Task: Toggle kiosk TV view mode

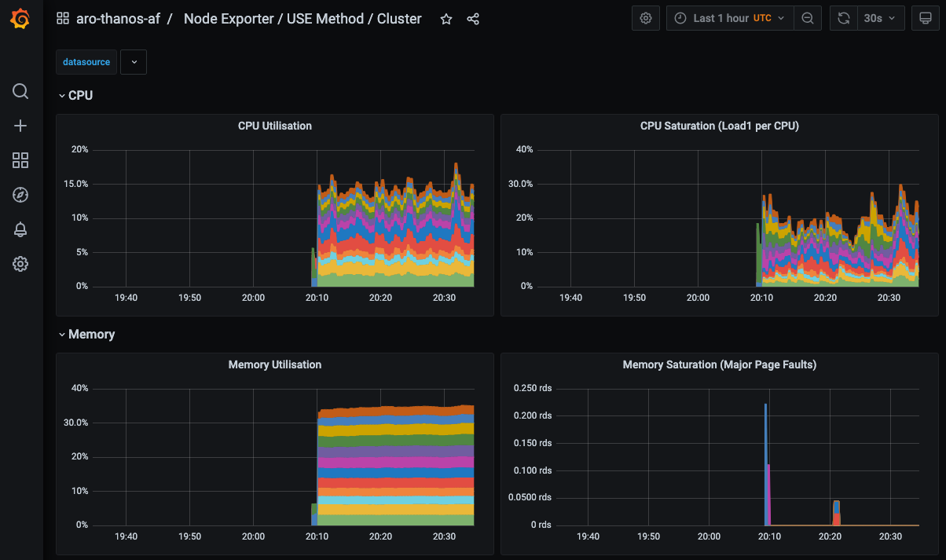Action: [x=926, y=17]
